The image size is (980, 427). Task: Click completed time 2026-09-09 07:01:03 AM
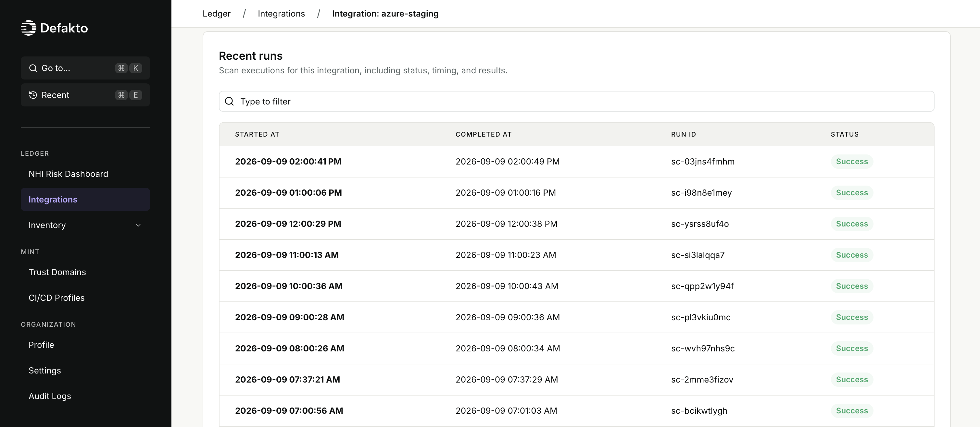(506, 411)
